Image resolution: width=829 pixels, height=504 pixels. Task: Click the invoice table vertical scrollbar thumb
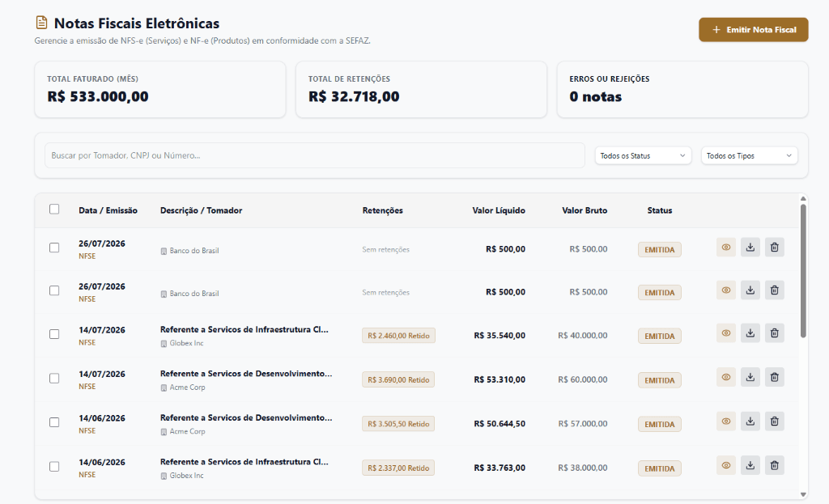pyautogui.click(x=803, y=270)
